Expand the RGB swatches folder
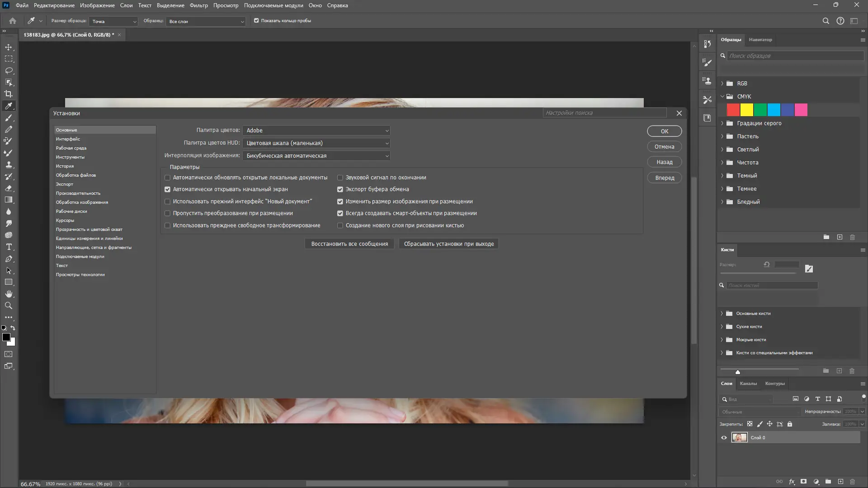The width and height of the screenshot is (868, 488). click(x=722, y=84)
